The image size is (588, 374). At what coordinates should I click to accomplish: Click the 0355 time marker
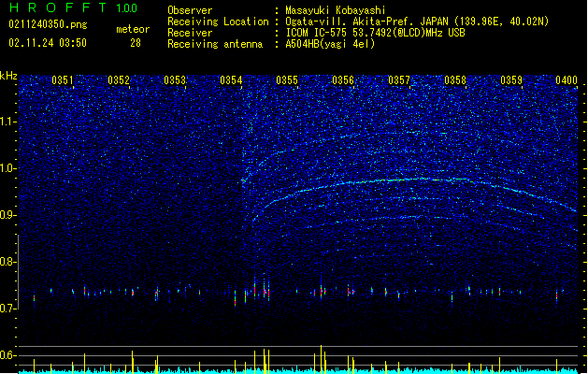pyautogui.click(x=287, y=80)
